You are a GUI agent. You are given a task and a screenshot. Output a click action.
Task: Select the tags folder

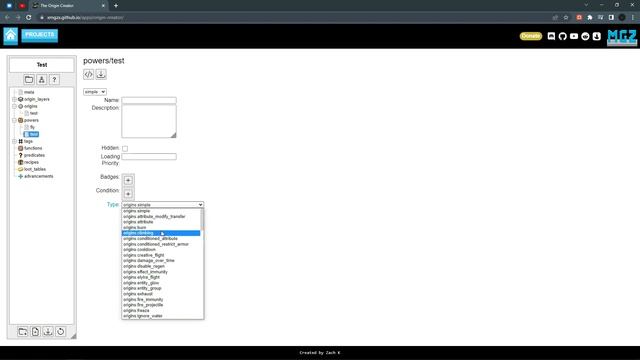[x=28, y=141]
